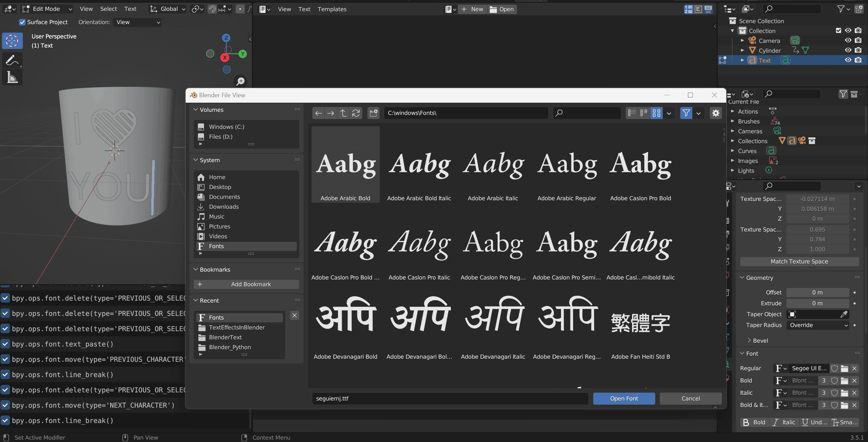Click the Open Font button
Viewport: 868px width, 442px height.
click(624, 398)
